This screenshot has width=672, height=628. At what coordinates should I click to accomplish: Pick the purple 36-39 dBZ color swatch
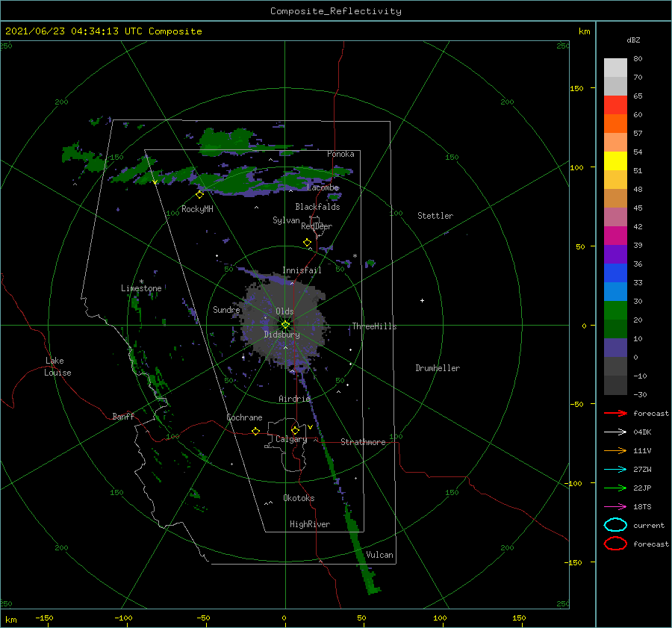click(x=615, y=255)
